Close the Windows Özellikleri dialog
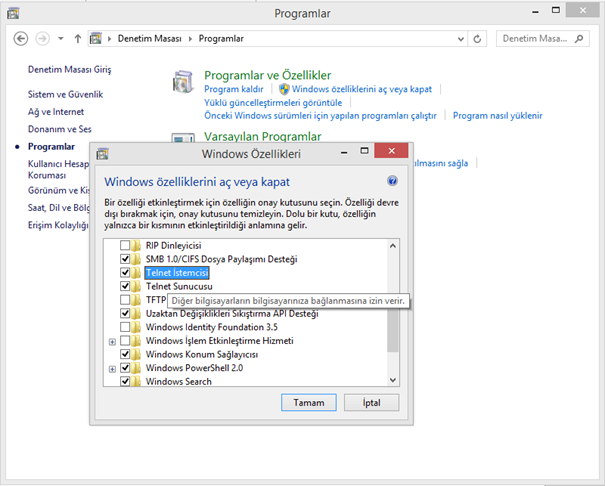This screenshot has width=605, height=486. pyautogui.click(x=391, y=151)
